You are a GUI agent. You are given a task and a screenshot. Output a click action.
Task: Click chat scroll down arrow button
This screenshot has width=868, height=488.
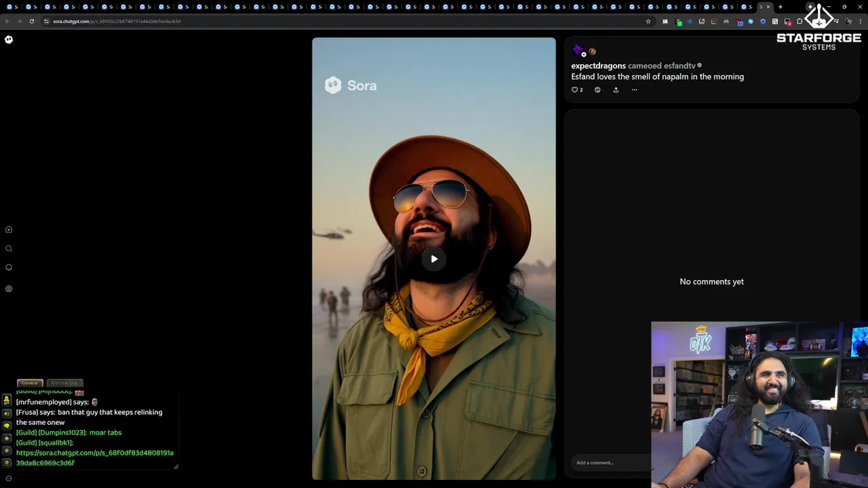click(7, 451)
